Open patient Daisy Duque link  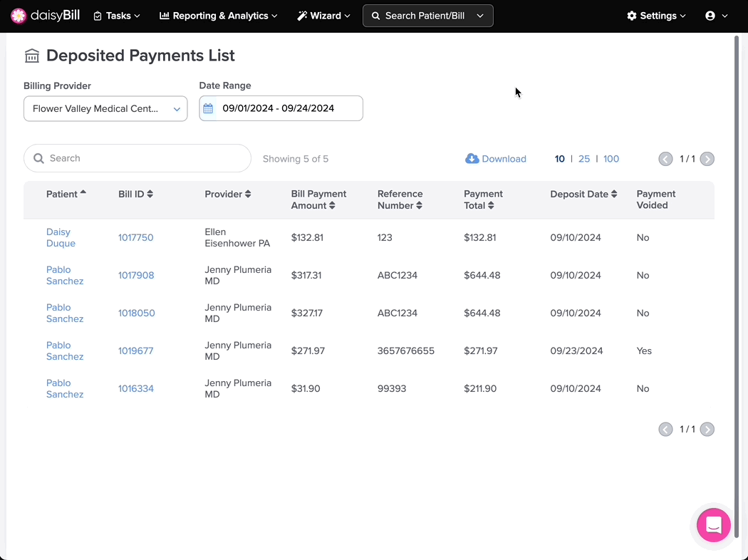(x=61, y=237)
